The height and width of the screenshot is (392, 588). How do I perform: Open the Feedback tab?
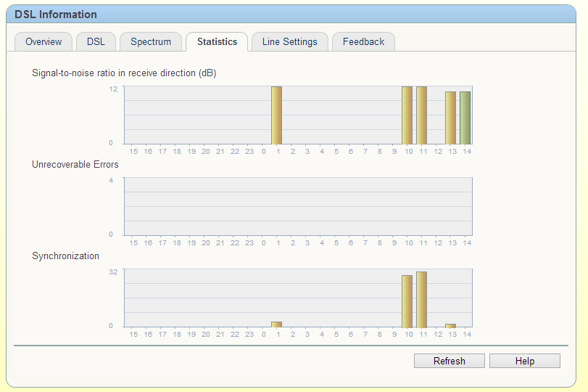click(x=363, y=41)
